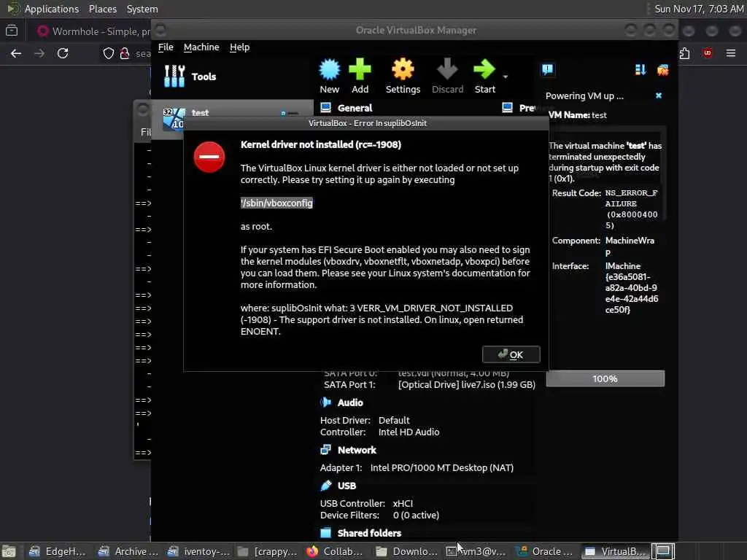Open the System menu in top panel
747x560 pixels.
[x=142, y=9]
